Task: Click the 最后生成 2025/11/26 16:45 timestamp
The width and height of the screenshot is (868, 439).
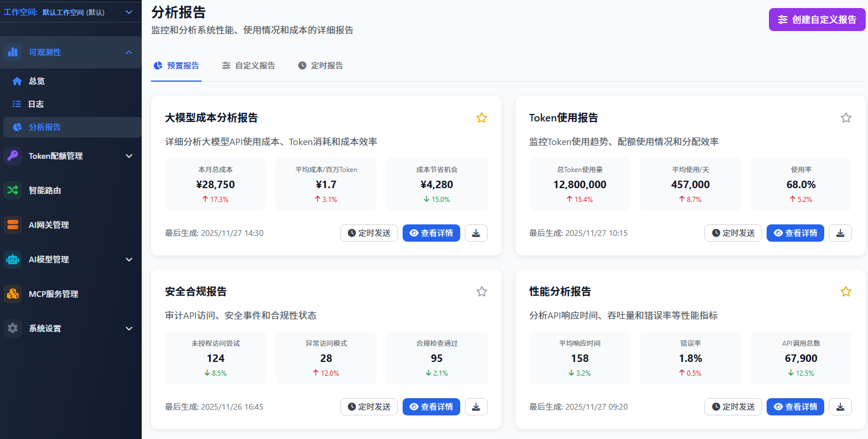Action: click(x=214, y=407)
